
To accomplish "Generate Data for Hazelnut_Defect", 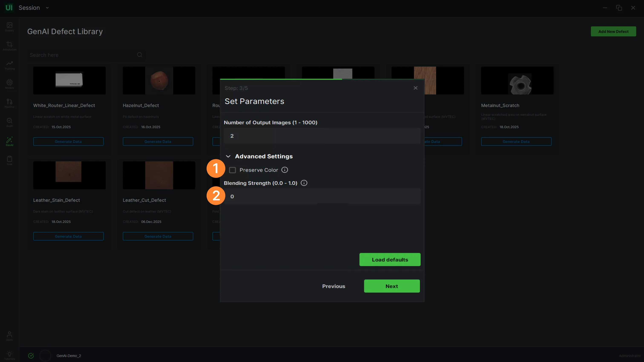I will coord(158,142).
